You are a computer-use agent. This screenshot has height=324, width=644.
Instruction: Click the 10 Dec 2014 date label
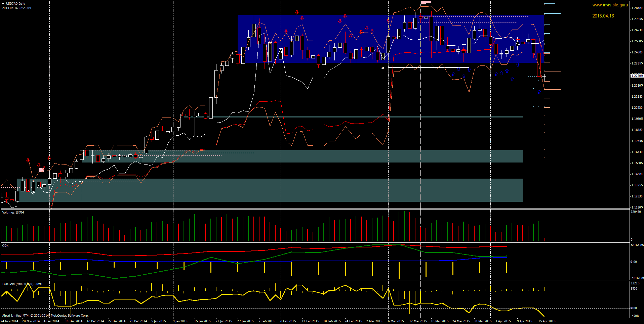point(74,321)
